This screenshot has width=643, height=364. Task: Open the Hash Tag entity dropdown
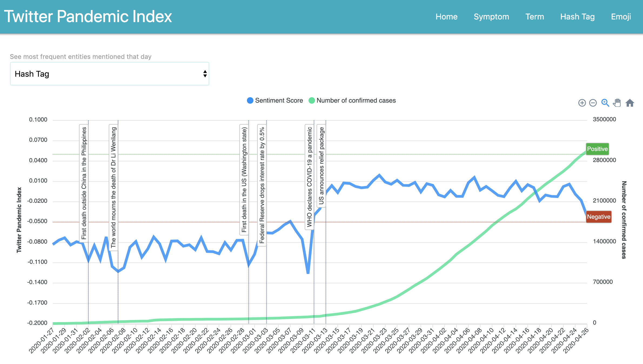[x=109, y=74]
